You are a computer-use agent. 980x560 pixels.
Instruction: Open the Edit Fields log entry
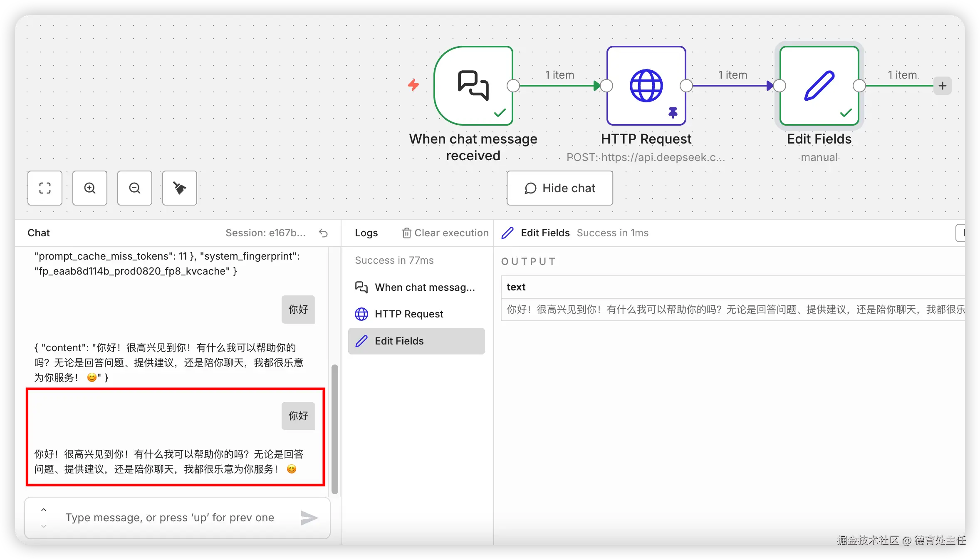point(416,341)
